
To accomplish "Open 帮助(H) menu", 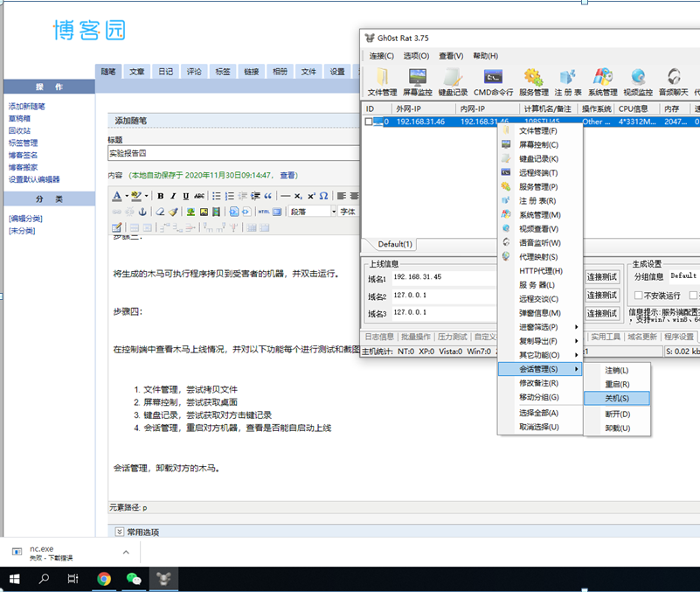I will pyautogui.click(x=486, y=56).
